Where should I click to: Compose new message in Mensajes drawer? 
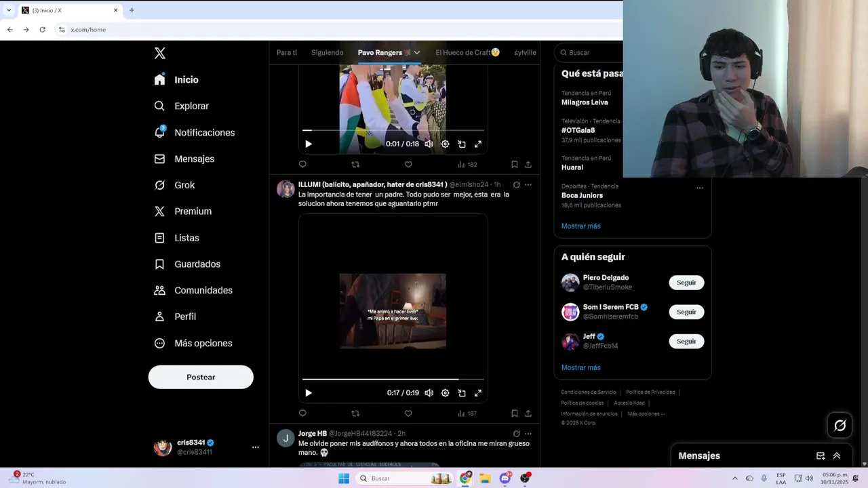pos(821,455)
